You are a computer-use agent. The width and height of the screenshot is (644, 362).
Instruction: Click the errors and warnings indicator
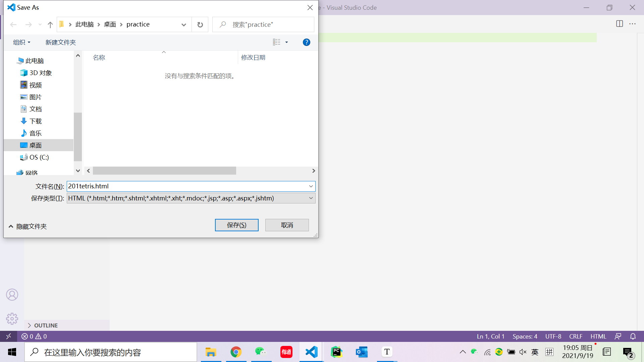[34, 336]
